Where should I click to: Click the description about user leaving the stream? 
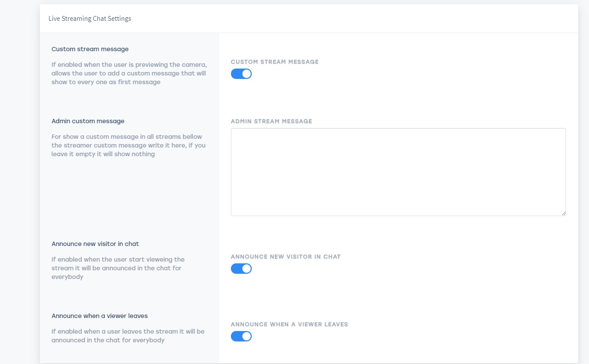[x=128, y=336]
